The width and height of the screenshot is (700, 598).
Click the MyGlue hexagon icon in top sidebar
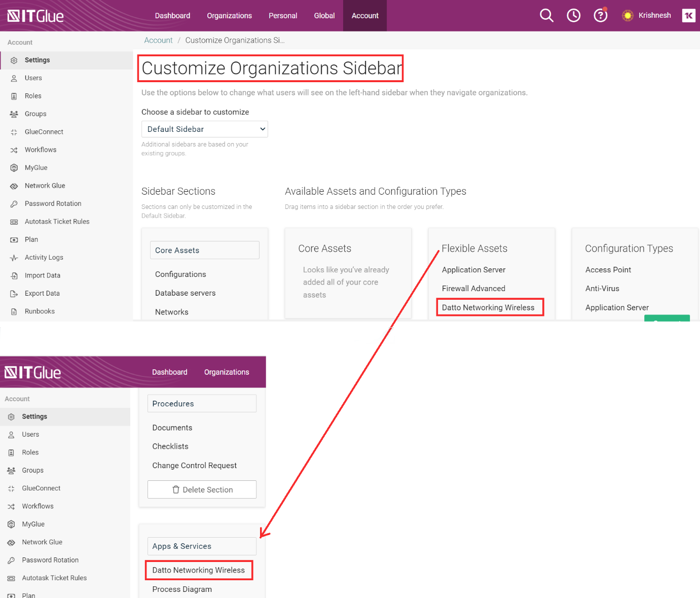coord(14,168)
